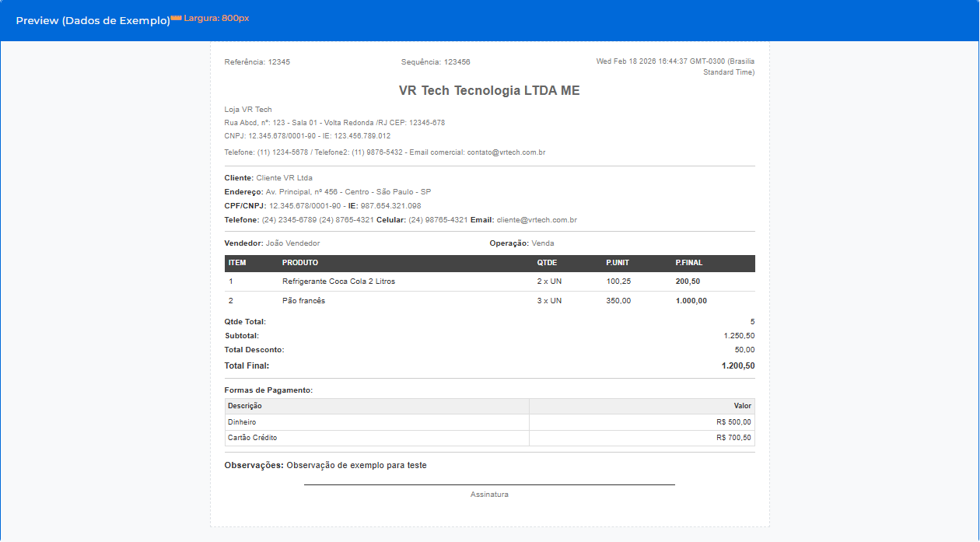
Task: Click the ruler icon beside Largura
Action: (176, 18)
